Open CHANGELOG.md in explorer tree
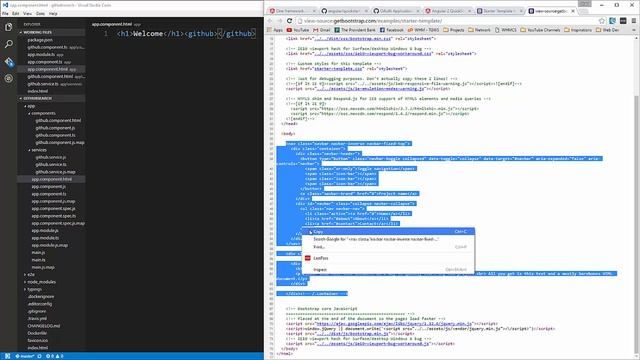Viewport: 640px width, 360px height. [44, 326]
